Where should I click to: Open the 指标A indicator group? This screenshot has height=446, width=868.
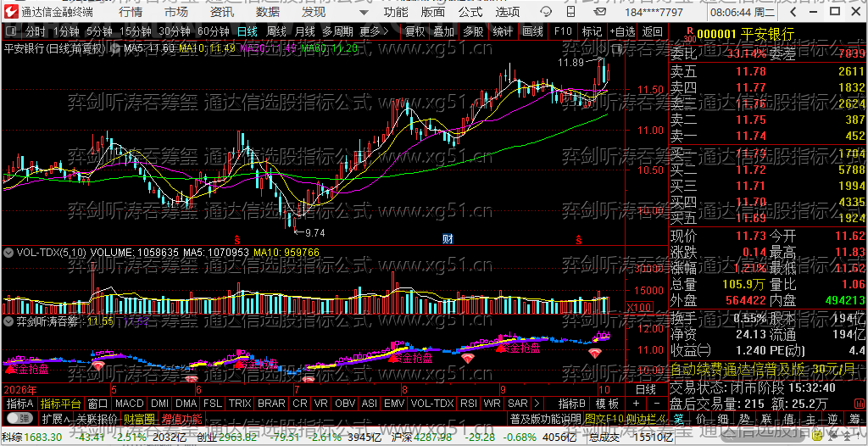point(20,403)
